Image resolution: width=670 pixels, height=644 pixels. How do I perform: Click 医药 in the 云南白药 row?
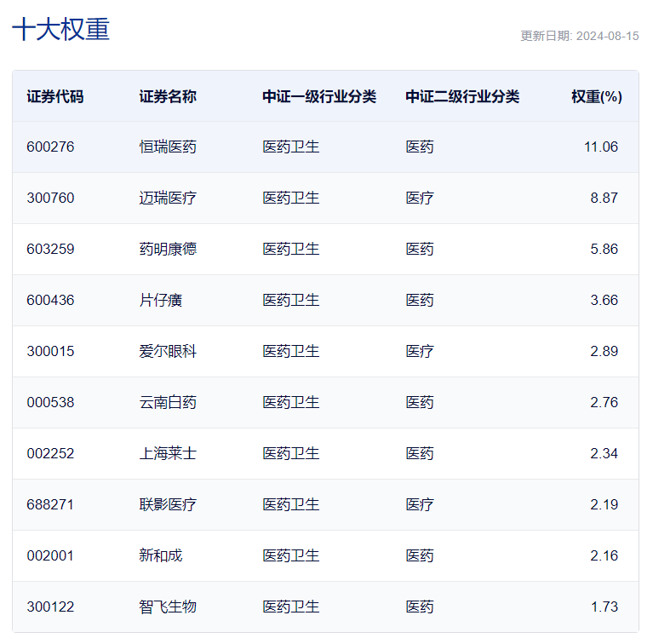click(420, 402)
